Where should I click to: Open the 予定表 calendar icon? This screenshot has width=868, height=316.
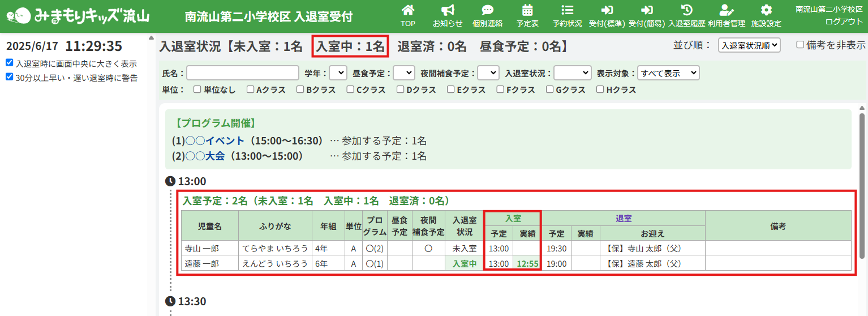click(x=527, y=10)
